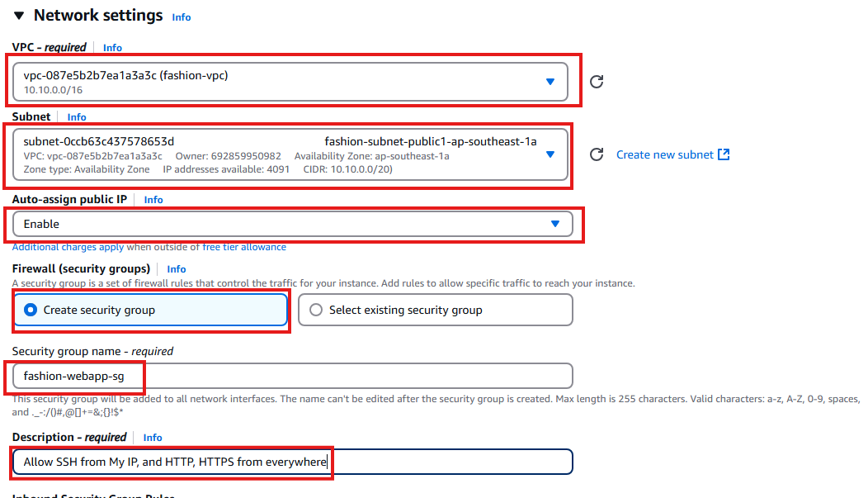Collapse the Network settings section
Image resolution: width=868 pixels, height=498 pixels.
19,16
